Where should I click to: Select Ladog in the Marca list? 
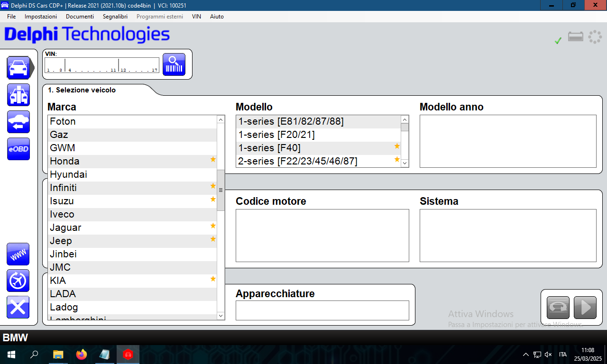point(132,308)
